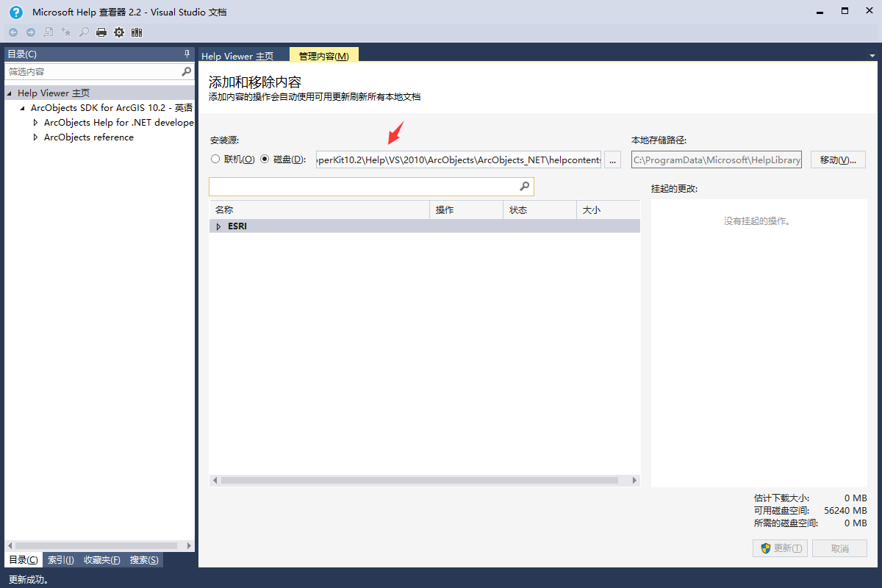Viewport: 882px width, 588px height.
Task: Expand the ESRI content group
Action: click(x=218, y=226)
